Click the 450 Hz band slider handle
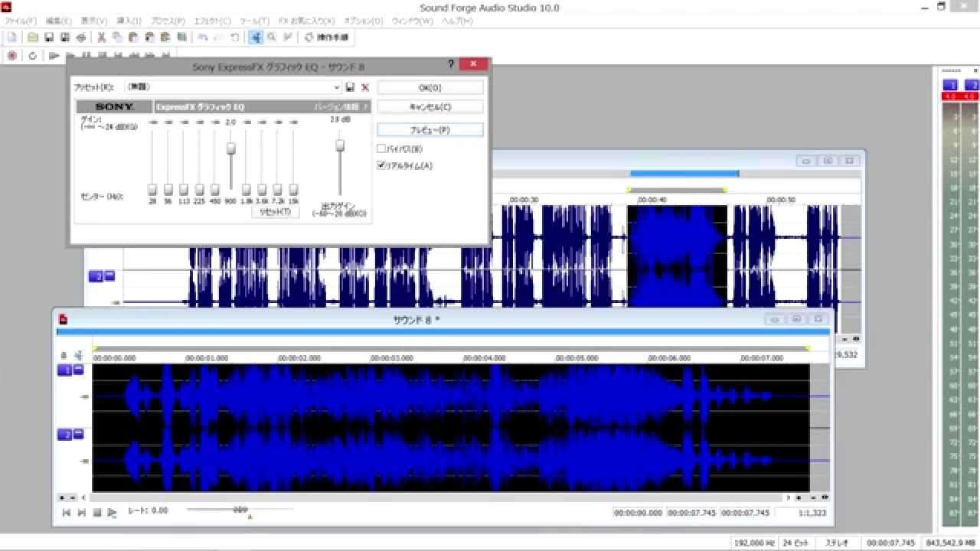Screen dimensions: 980x551 click(x=215, y=189)
